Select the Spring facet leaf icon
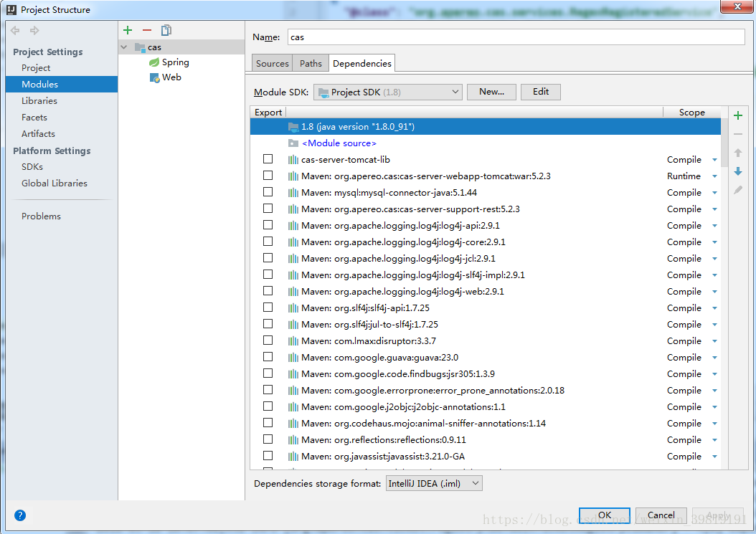The height and width of the screenshot is (534, 756). pos(154,62)
